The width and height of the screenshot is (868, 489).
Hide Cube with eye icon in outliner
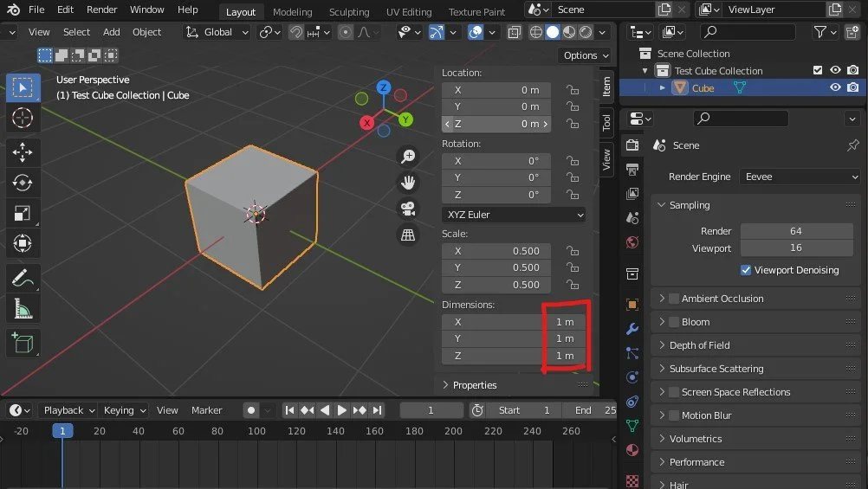(x=835, y=87)
